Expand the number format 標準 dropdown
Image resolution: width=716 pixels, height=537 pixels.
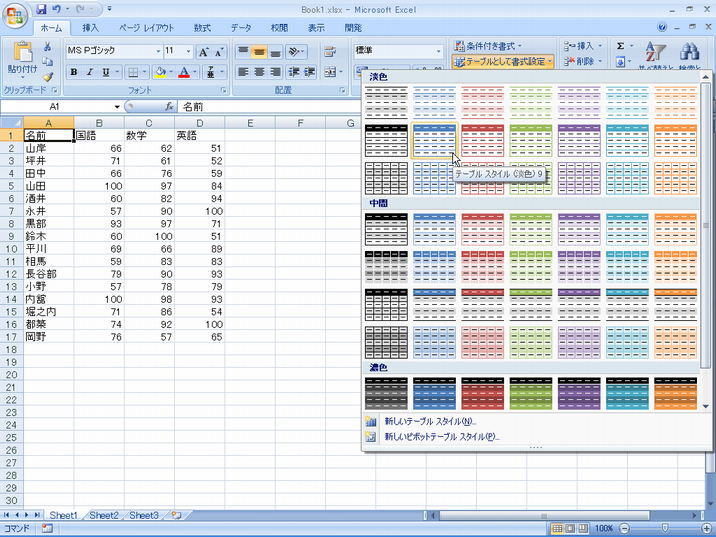438,51
